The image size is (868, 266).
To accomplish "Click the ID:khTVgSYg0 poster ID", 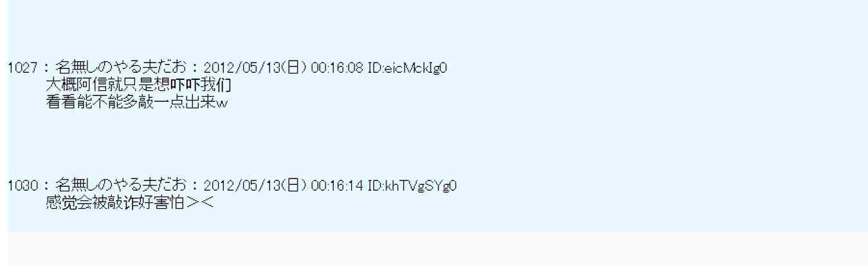I will [411, 186].
